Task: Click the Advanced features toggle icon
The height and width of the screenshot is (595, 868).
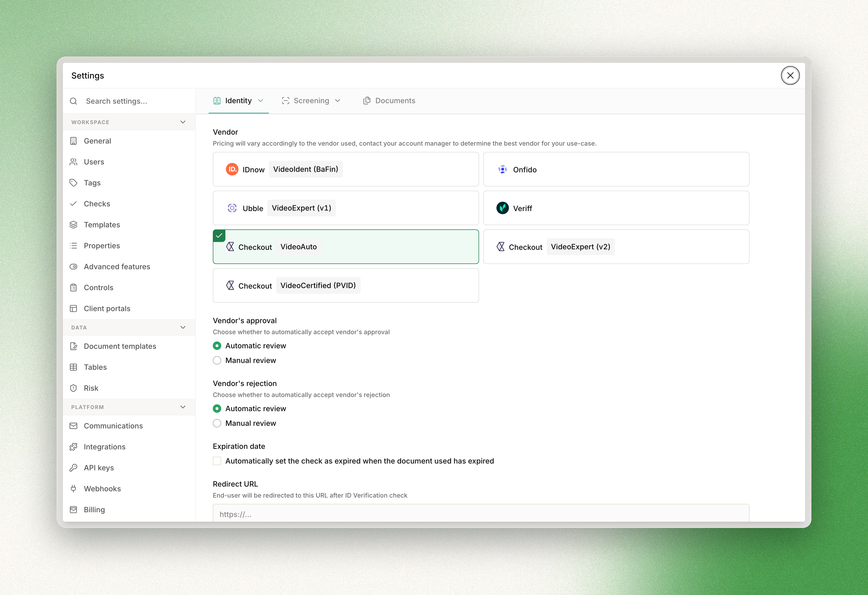Action: (74, 267)
